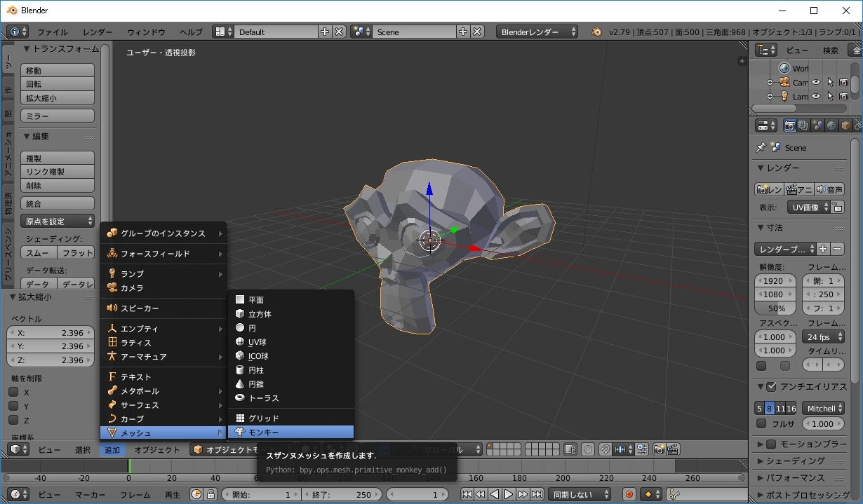Select Grid (グリッド) mesh option

(x=290, y=418)
